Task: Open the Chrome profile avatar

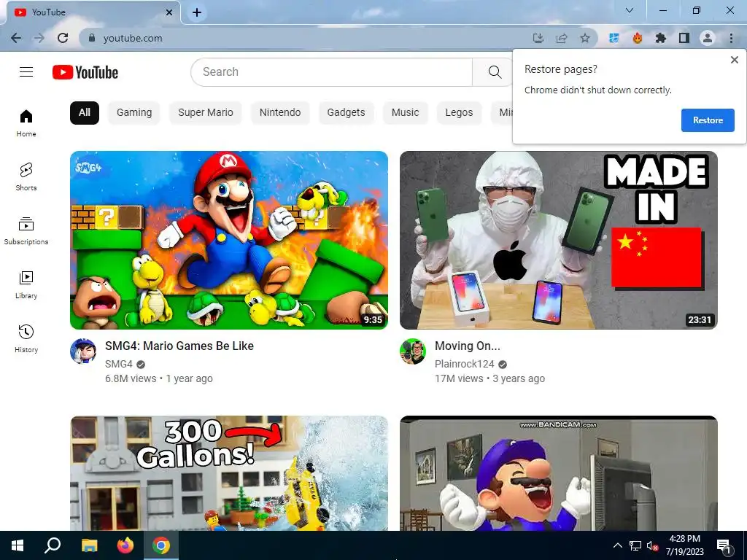Action: [x=708, y=38]
